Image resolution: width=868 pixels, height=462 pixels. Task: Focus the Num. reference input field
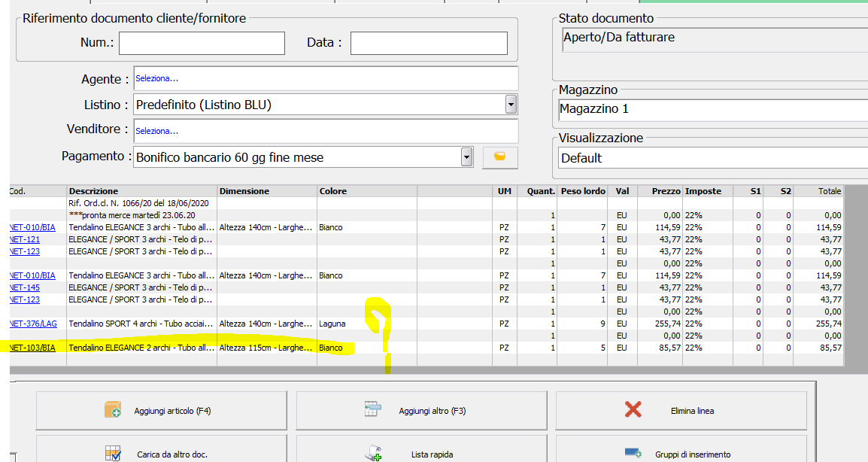click(x=202, y=43)
